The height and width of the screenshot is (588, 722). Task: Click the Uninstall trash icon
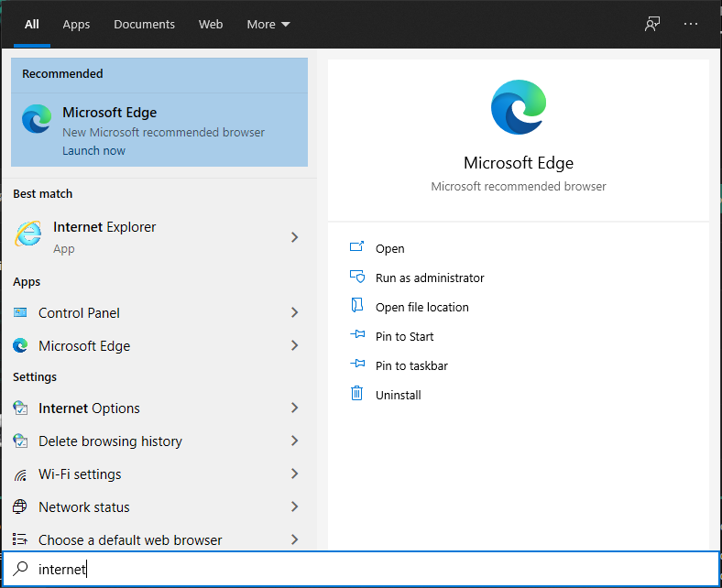pyautogui.click(x=357, y=395)
